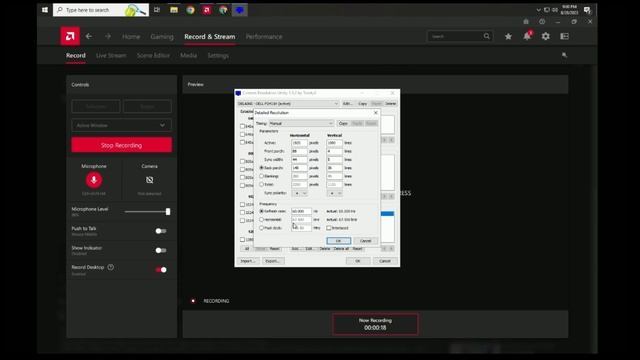The image size is (640, 360).
Task: Open the Active Window capture dropdown
Action: [121, 125]
